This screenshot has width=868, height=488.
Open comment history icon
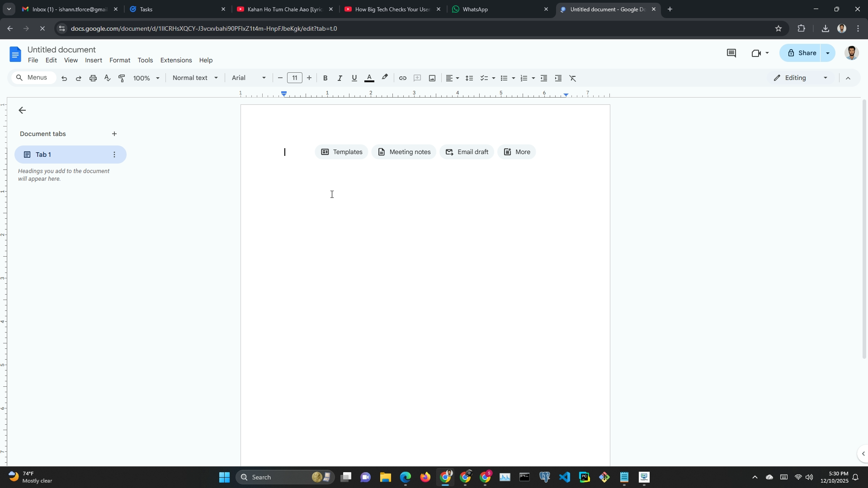[x=731, y=53]
